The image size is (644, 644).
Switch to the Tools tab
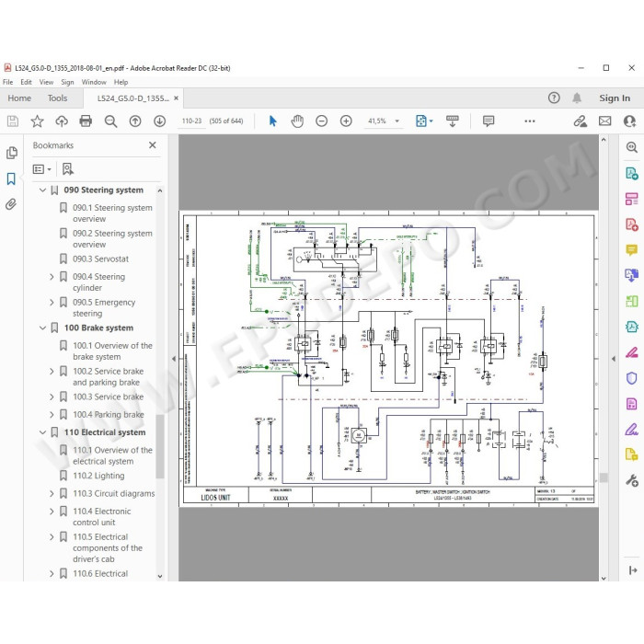coord(57,98)
